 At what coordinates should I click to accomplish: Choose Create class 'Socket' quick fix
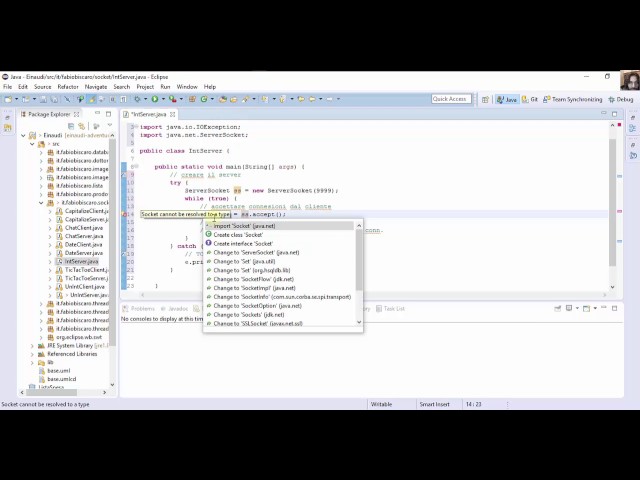click(x=279, y=235)
